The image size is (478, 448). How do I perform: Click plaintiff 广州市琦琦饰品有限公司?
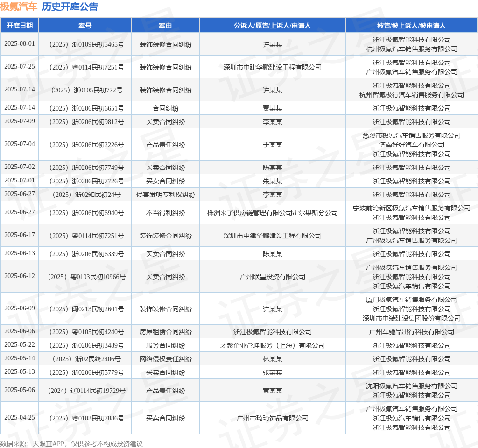[x=272, y=418]
